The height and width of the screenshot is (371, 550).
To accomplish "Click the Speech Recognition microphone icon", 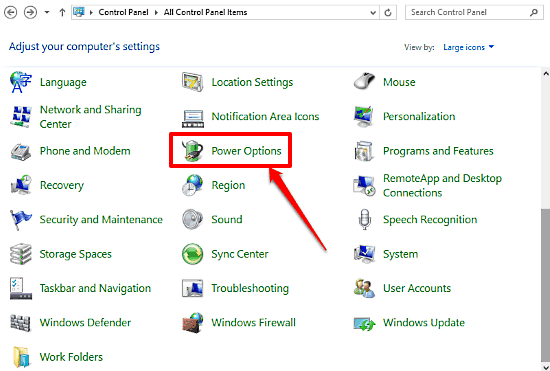I will tap(365, 220).
